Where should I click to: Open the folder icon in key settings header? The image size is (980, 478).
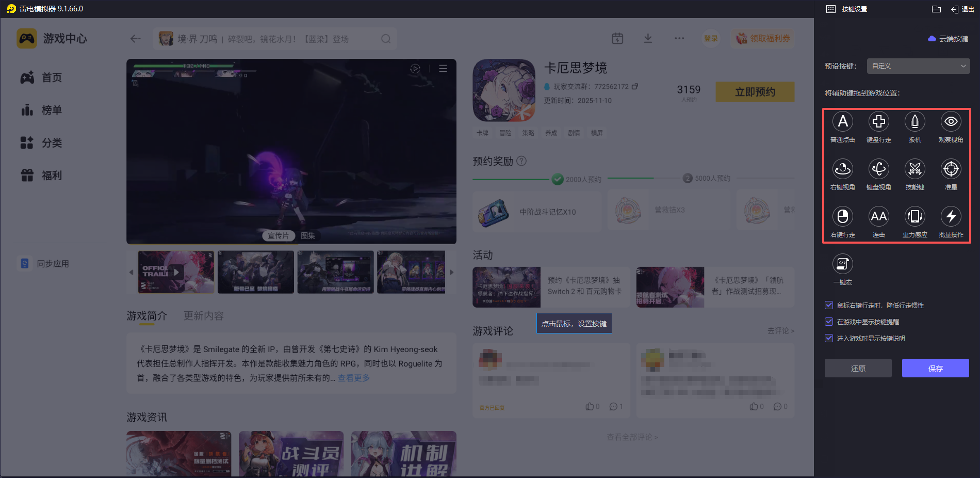937,9
